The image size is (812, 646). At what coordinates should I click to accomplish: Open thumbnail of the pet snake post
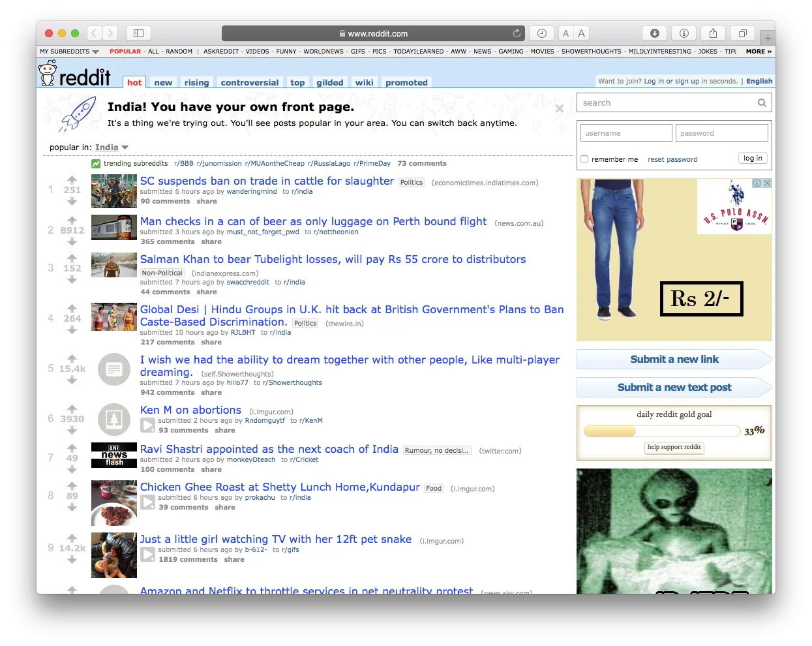[x=114, y=555]
